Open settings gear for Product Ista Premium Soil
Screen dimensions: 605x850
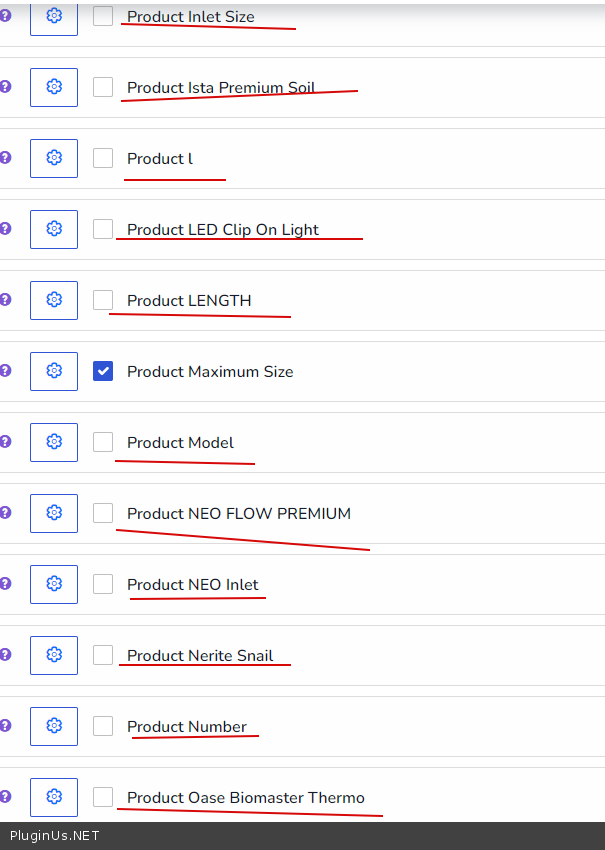click(x=54, y=87)
